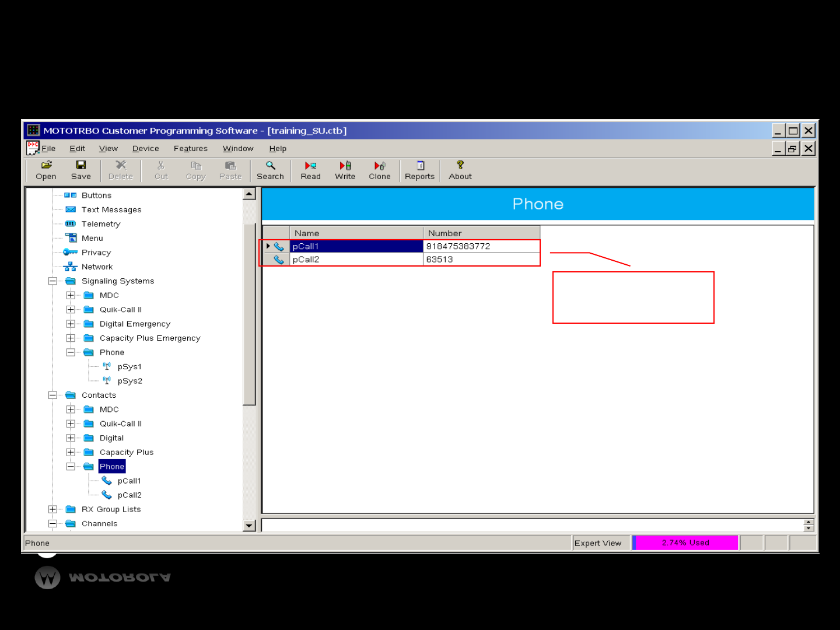Select the pCall2 handset icon in the tree
Viewport: 840px width, 630px height.
107,495
